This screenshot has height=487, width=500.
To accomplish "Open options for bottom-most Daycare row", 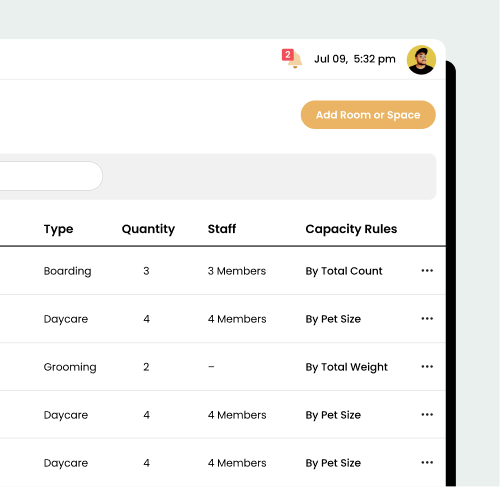I will (x=427, y=463).
